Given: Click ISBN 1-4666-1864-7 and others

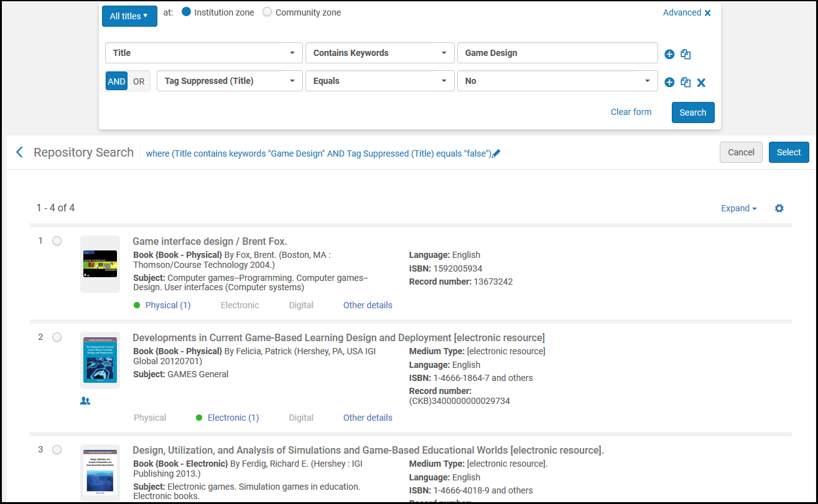Looking at the screenshot, I should [x=471, y=378].
